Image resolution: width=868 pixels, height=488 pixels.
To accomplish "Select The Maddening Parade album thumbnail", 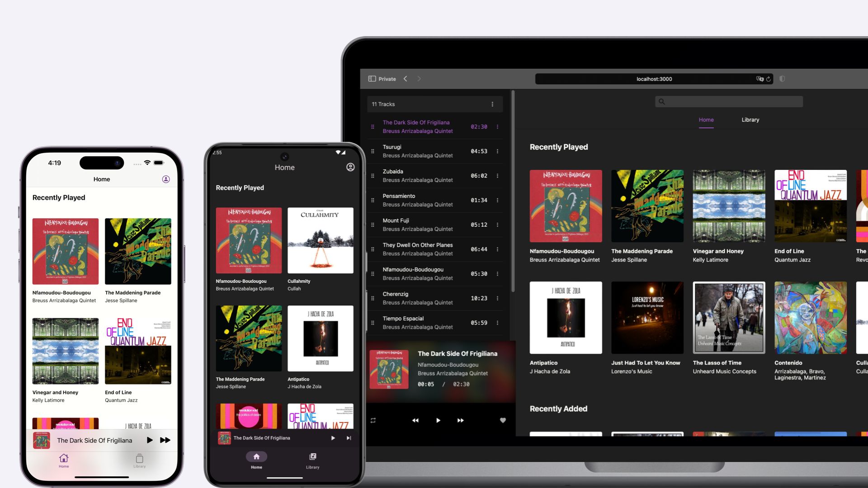I will click(x=647, y=206).
